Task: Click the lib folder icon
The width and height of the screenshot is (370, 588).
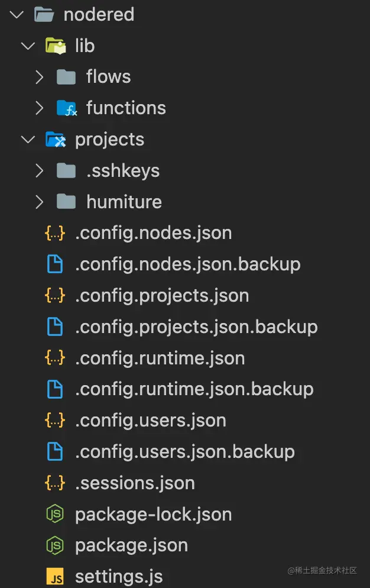Action: (x=56, y=46)
